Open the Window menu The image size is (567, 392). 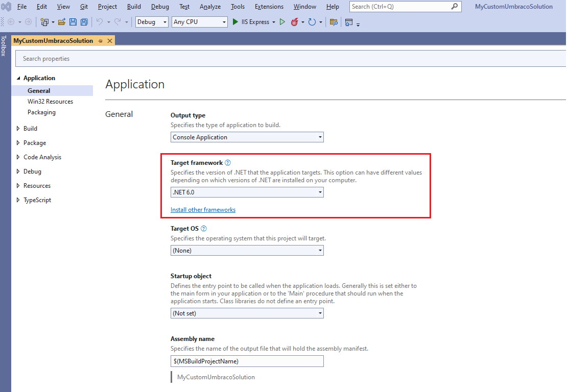[305, 7]
